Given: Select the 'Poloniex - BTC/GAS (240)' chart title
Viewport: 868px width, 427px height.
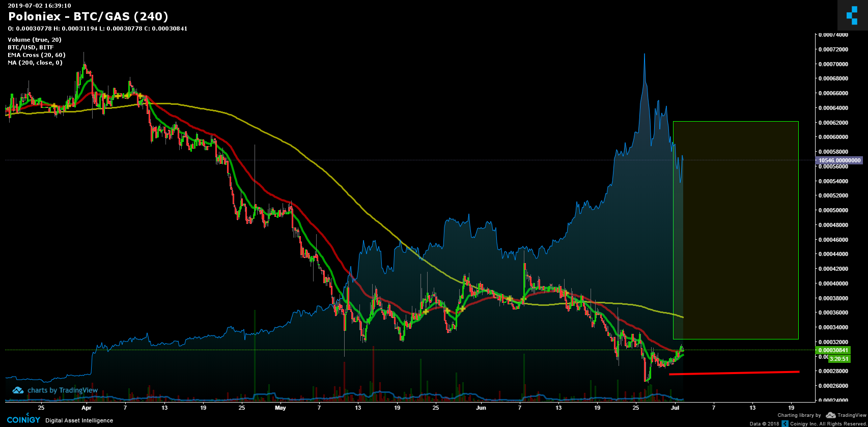Looking at the screenshot, I should [88, 17].
